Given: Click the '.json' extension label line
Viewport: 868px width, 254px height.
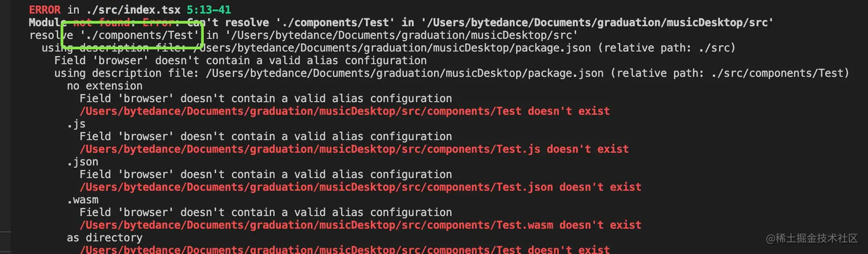Looking at the screenshot, I should pyautogui.click(x=82, y=161).
